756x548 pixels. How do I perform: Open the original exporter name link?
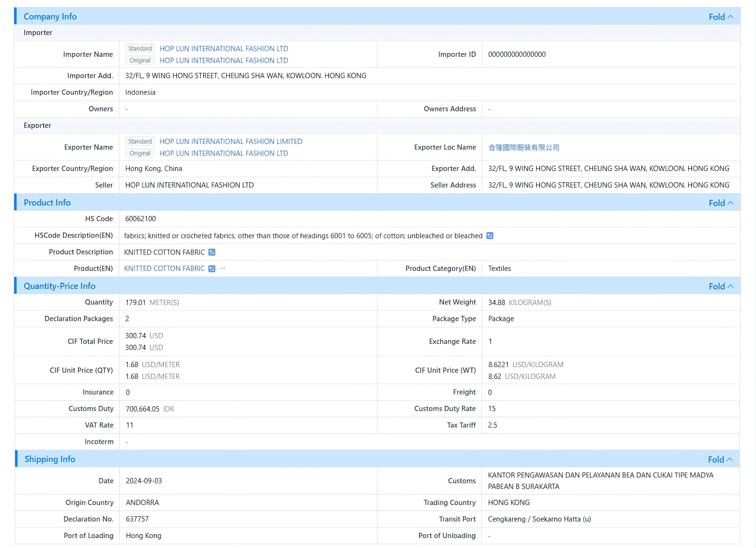224,153
